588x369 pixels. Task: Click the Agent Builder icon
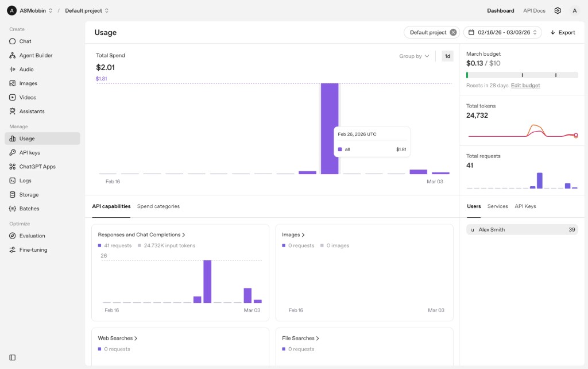[13, 55]
